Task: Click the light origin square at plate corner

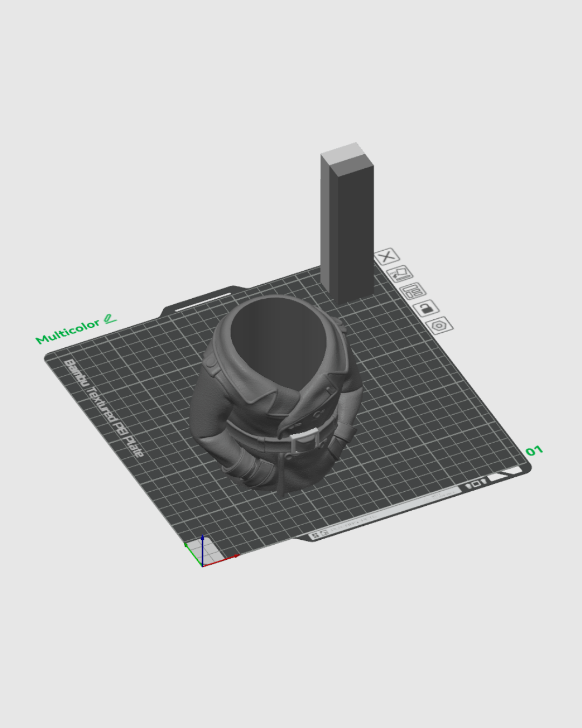Action: click(x=211, y=550)
